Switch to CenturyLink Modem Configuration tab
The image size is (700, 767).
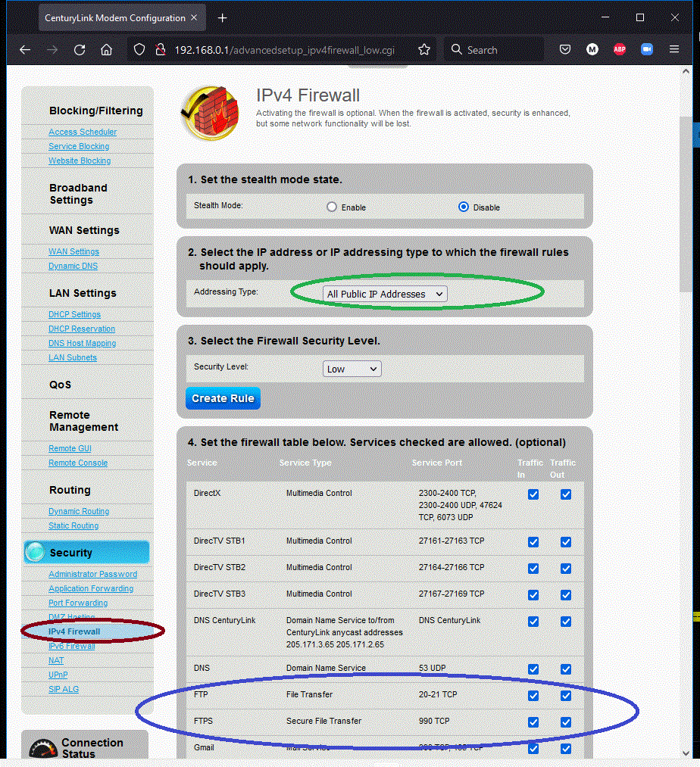tap(114, 17)
